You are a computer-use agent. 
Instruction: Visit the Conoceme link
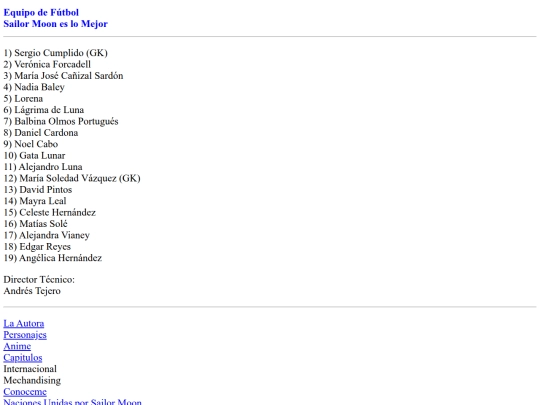tap(25, 392)
